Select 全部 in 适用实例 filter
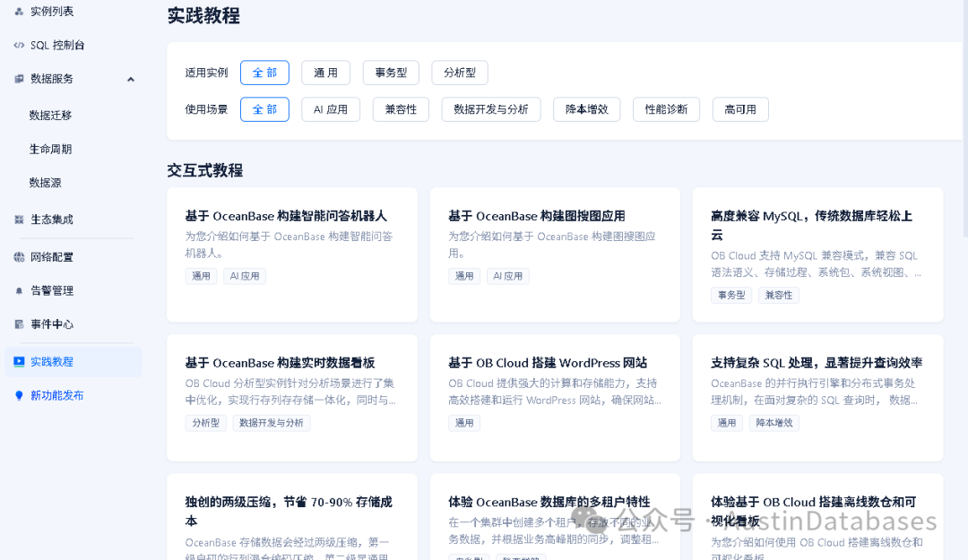The height and width of the screenshot is (560, 968). (x=264, y=73)
